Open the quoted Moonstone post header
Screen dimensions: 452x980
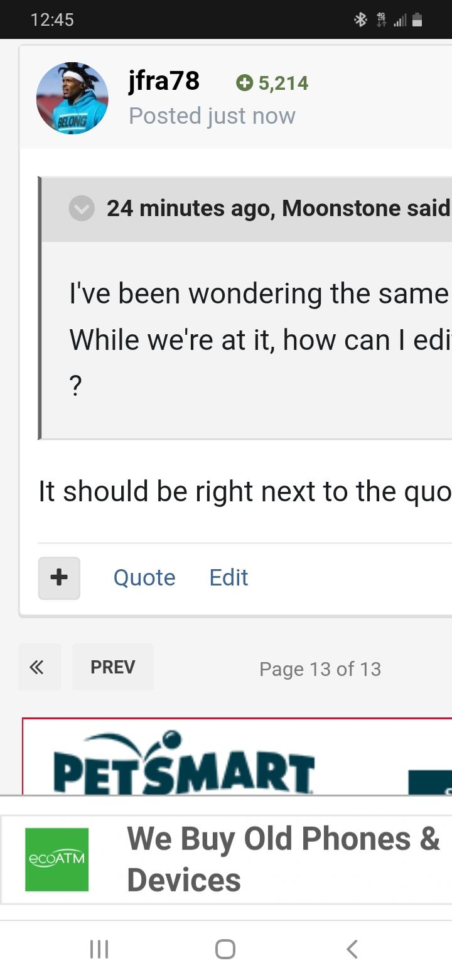[279, 209]
